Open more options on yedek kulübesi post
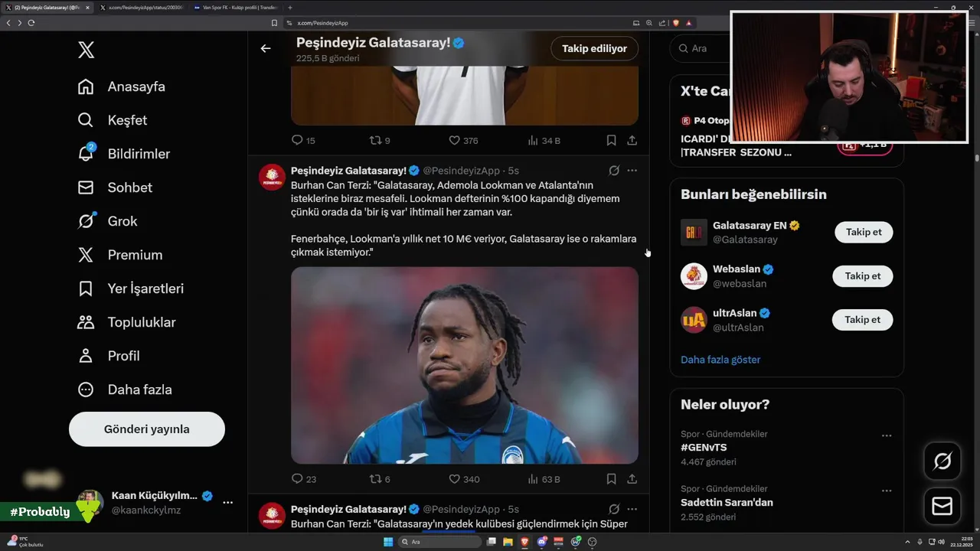 (632, 509)
